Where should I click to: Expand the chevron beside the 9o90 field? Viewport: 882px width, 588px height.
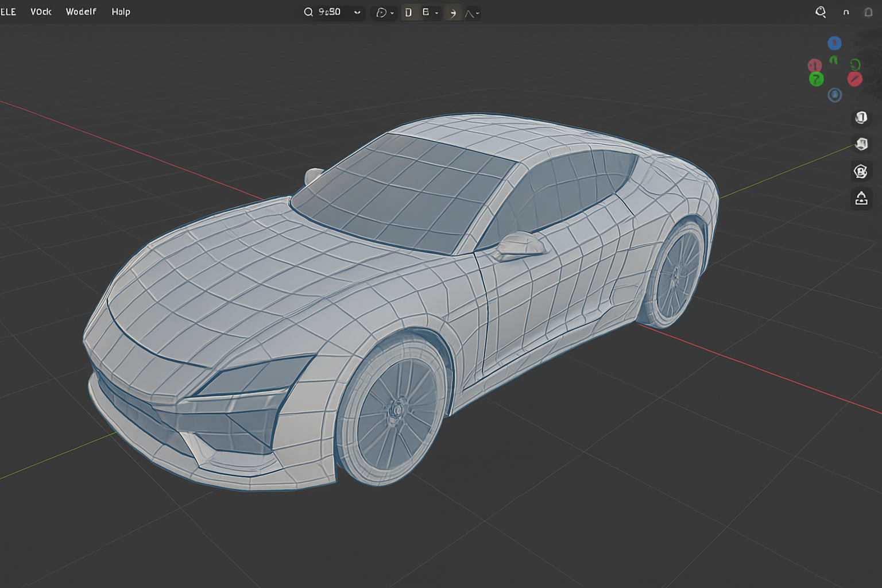coord(357,13)
